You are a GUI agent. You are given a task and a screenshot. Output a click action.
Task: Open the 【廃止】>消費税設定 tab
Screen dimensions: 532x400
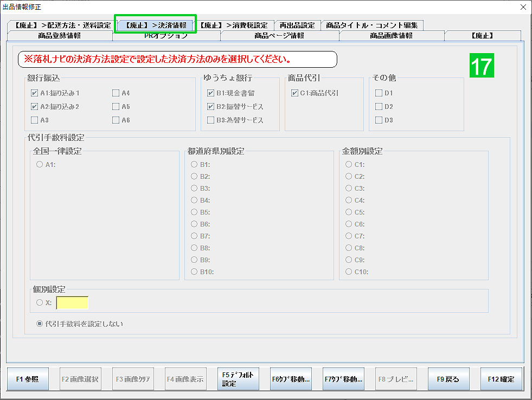tap(235, 24)
